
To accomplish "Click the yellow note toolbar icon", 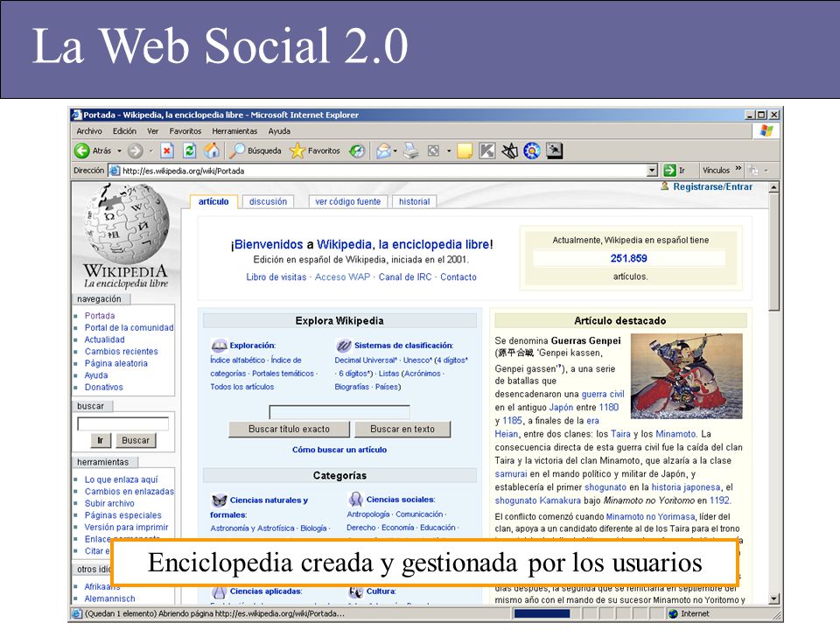I will 465,151.
